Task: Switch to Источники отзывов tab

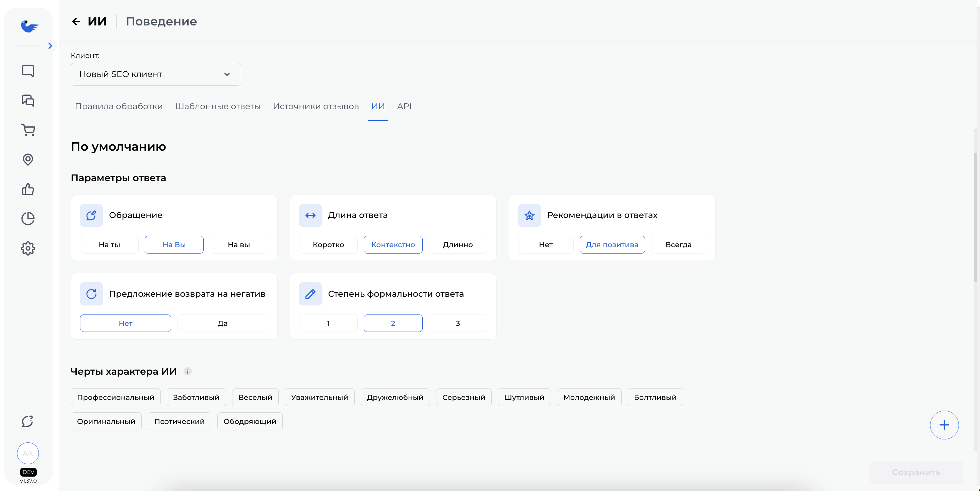Action: click(316, 107)
